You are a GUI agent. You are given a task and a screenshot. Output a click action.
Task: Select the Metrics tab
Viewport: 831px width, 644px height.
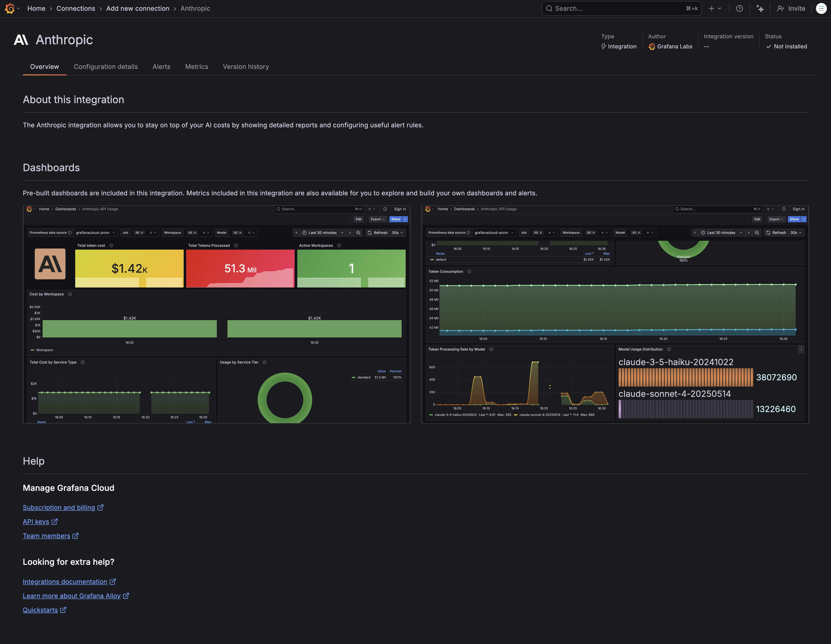coord(196,67)
